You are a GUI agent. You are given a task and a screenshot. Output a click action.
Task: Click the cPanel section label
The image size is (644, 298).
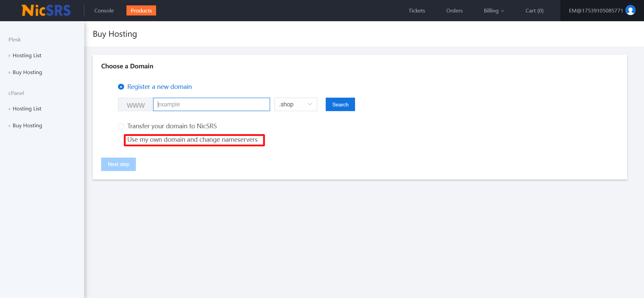point(16,93)
